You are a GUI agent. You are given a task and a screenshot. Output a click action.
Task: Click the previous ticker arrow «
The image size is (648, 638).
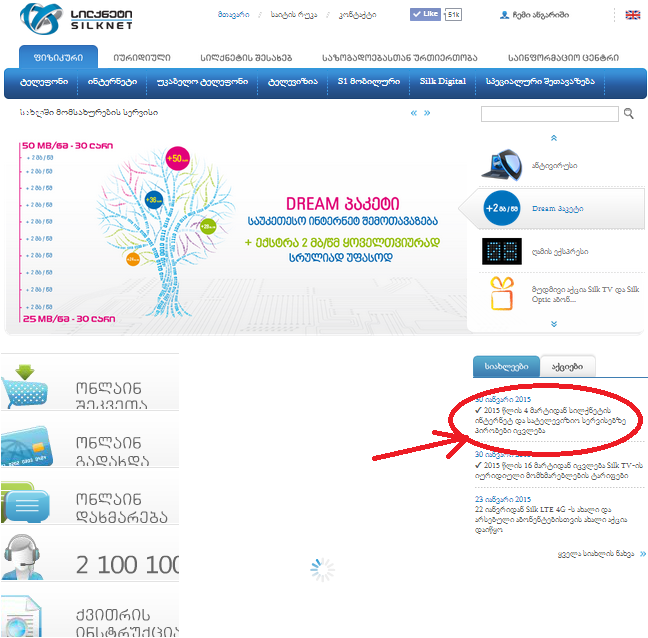coord(414,113)
